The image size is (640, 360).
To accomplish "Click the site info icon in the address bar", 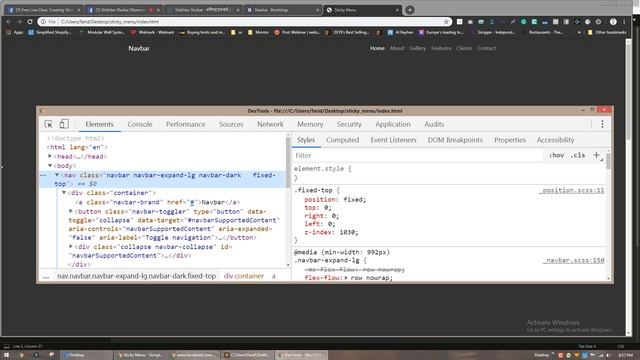I will pos(43,22).
